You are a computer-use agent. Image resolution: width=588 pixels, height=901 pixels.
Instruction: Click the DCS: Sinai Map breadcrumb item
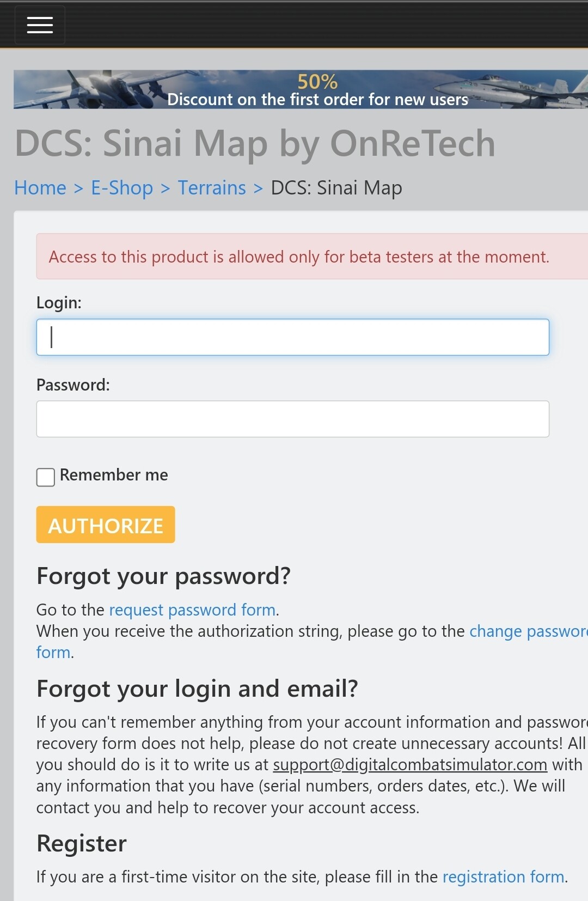coord(336,188)
